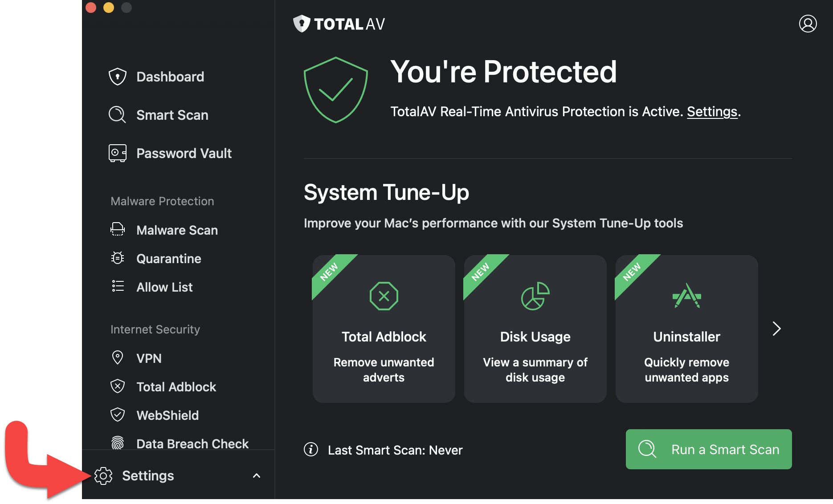Click the WebShield check shield icon

(x=118, y=415)
